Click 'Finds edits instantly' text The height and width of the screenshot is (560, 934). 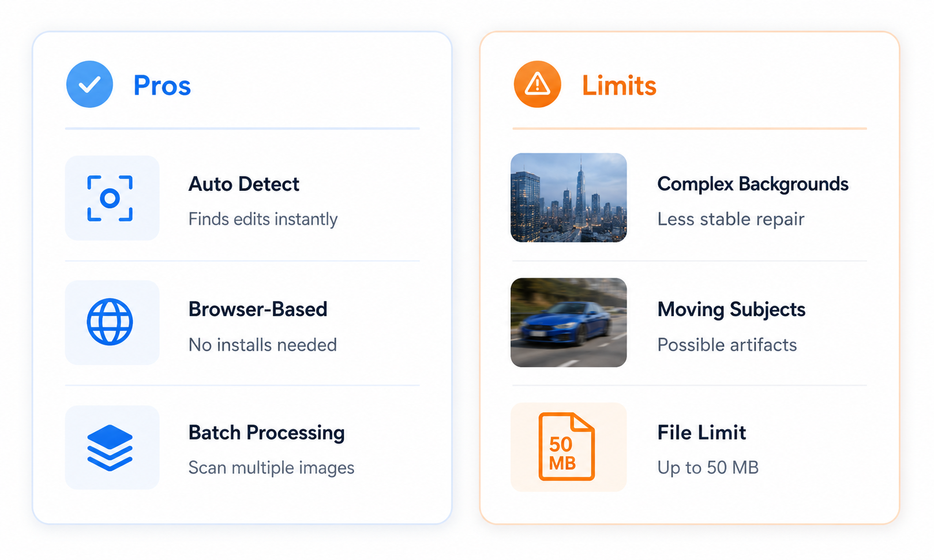coord(263,219)
